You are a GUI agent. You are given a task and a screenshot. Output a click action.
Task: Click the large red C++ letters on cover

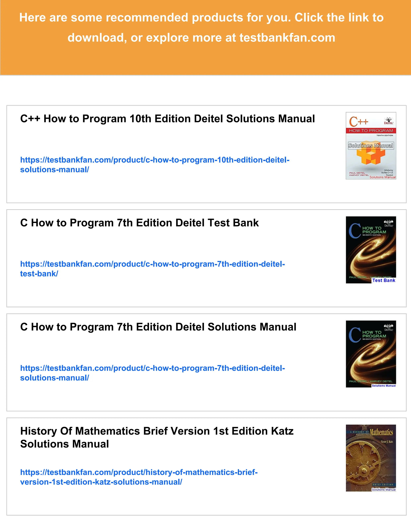tap(358, 121)
